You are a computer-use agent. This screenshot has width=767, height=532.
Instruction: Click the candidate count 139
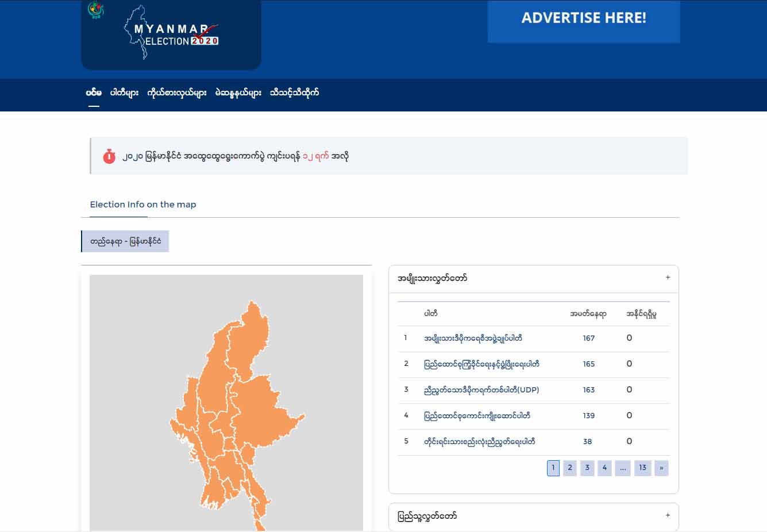point(589,416)
